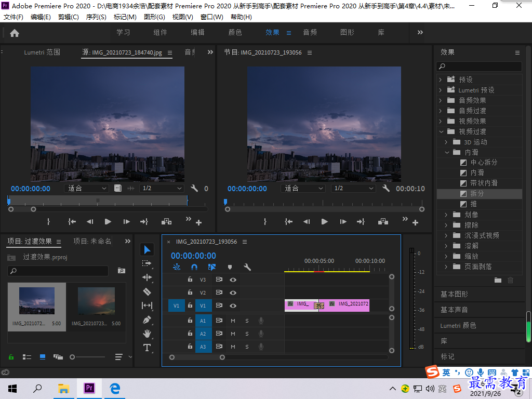Viewport: 532px width, 399px height.
Task: Expand the 溶解 folder
Action: coord(446,246)
